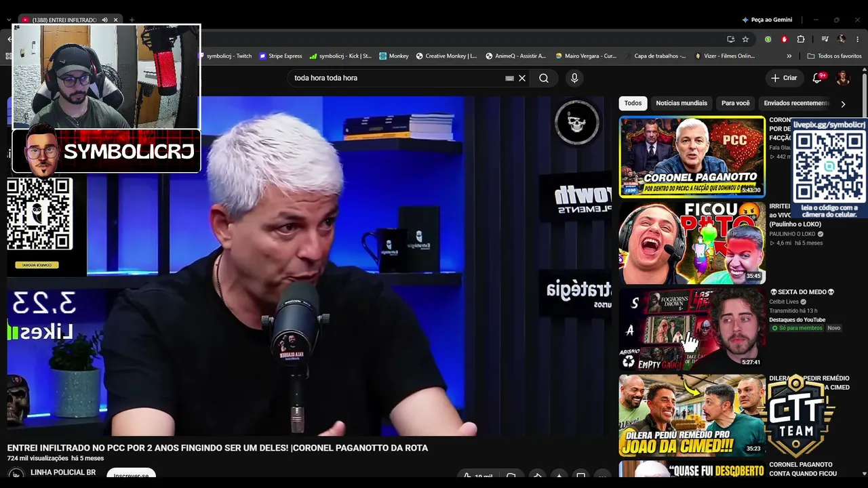
Task: Click the YouTube search magnifier button
Action: click(x=544, y=78)
